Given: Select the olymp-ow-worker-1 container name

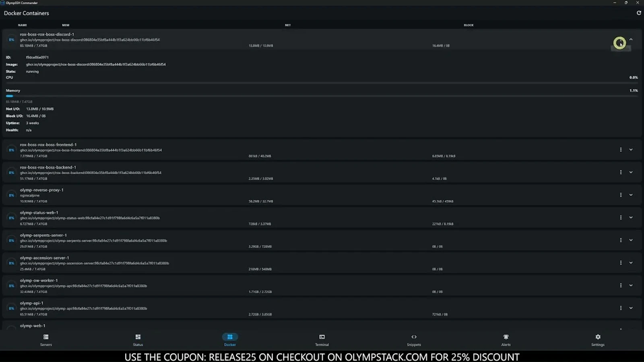Looking at the screenshot, I should tap(39, 280).
